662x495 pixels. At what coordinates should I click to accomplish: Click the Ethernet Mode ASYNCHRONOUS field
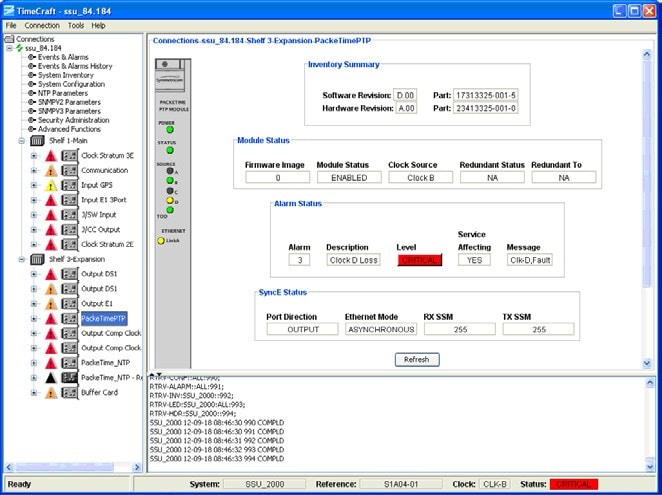click(x=381, y=329)
